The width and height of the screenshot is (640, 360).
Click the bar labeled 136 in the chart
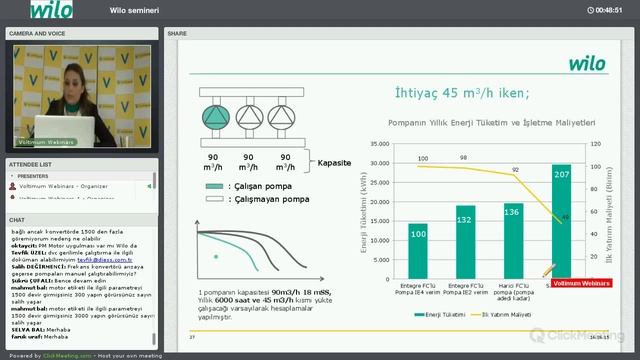pos(513,241)
